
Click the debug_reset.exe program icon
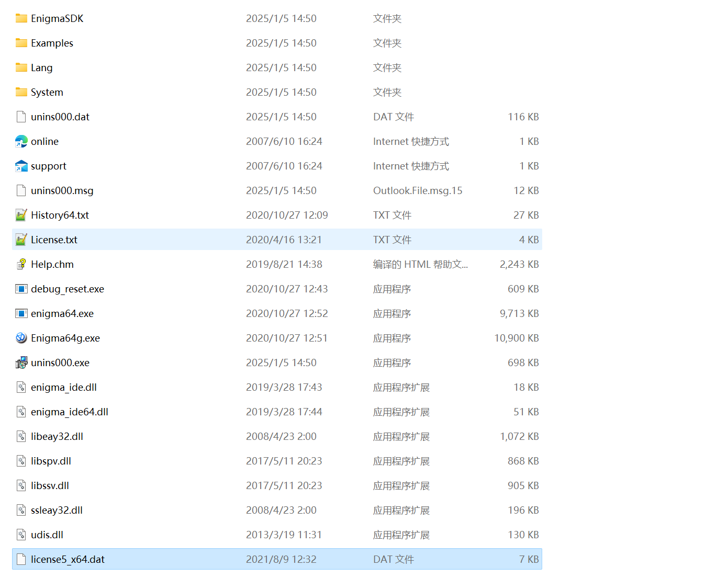[x=21, y=289]
